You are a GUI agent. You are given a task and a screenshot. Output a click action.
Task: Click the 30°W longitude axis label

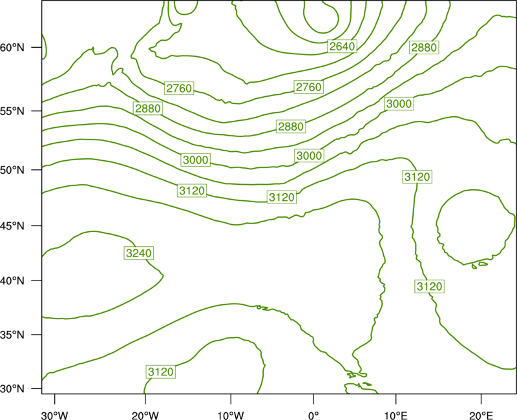pos(55,415)
